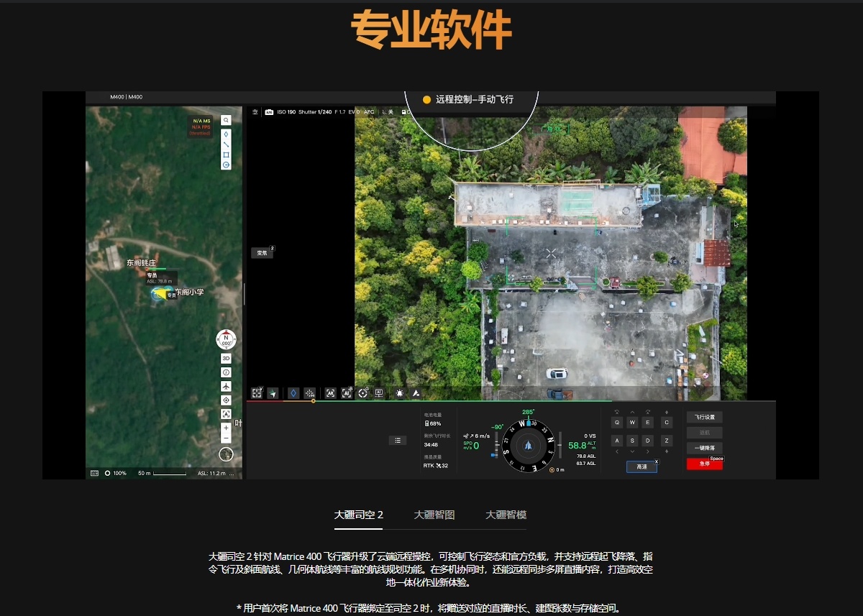Click the RTK satellite count 32
This screenshot has height=616, width=863.
[436, 465]
